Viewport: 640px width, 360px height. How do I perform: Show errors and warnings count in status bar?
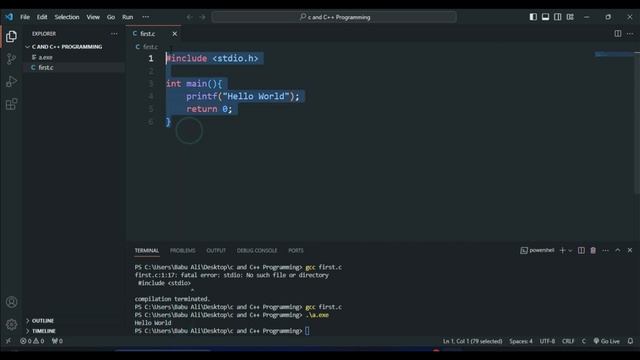pos(32,341)
